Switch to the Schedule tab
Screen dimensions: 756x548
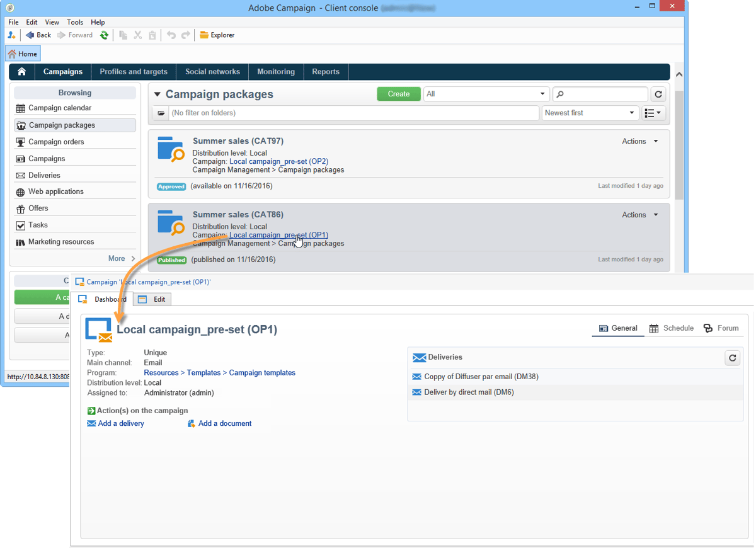(672, 328)
